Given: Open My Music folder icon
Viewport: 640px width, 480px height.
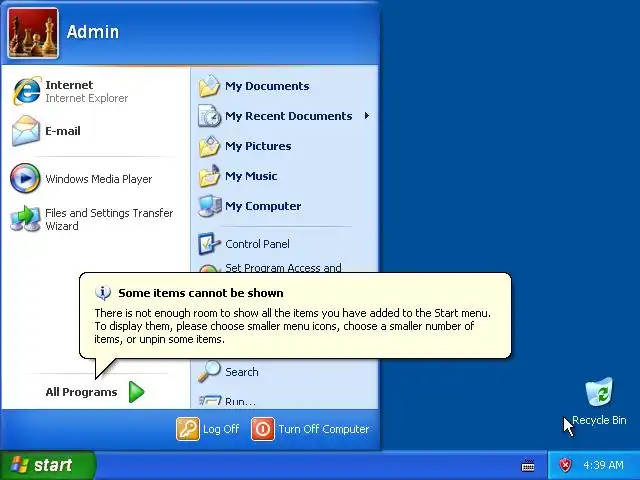Looking at the screenshot, I should point(209,176).
